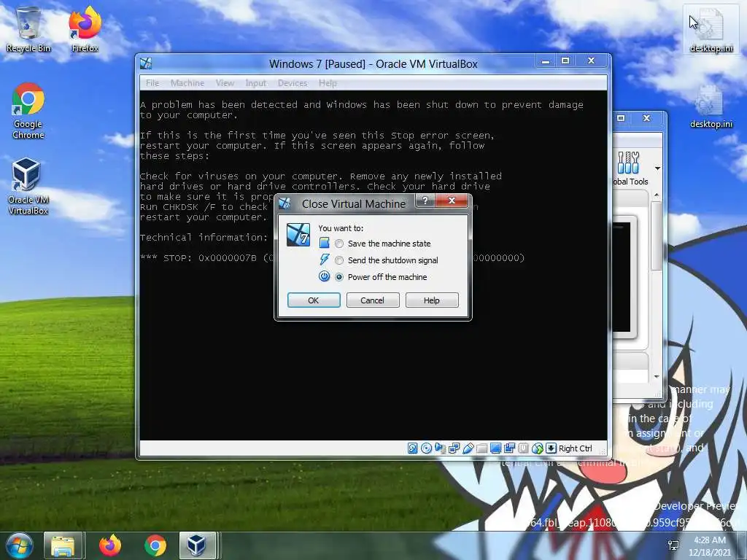Image resolution: width=747 pixels, height=560 pixels.
Task: Click the Help button in the dialog
Action: (432, 300)
